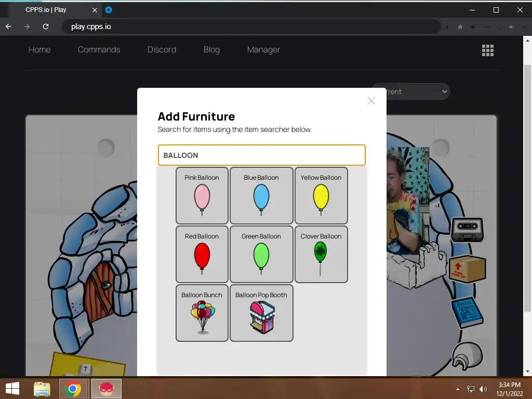
Task: Open the Blog page
Action: pyautogui.click(x=211, y=49)
